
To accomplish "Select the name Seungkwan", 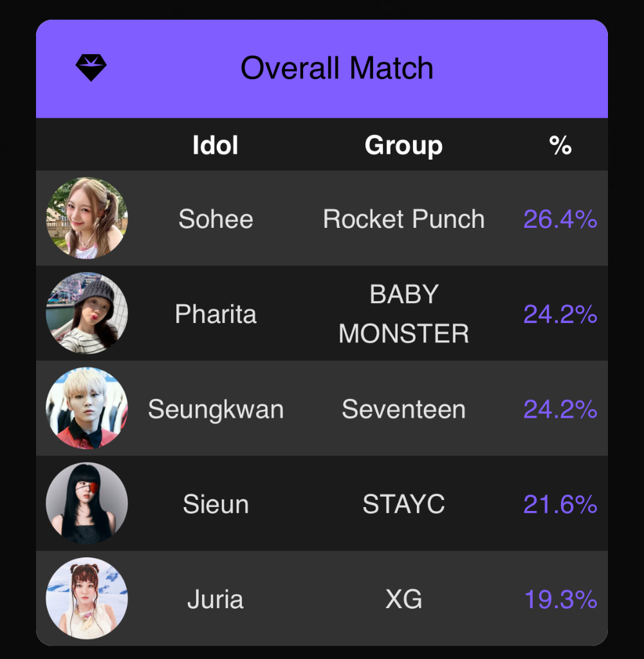I will [216, 410].
